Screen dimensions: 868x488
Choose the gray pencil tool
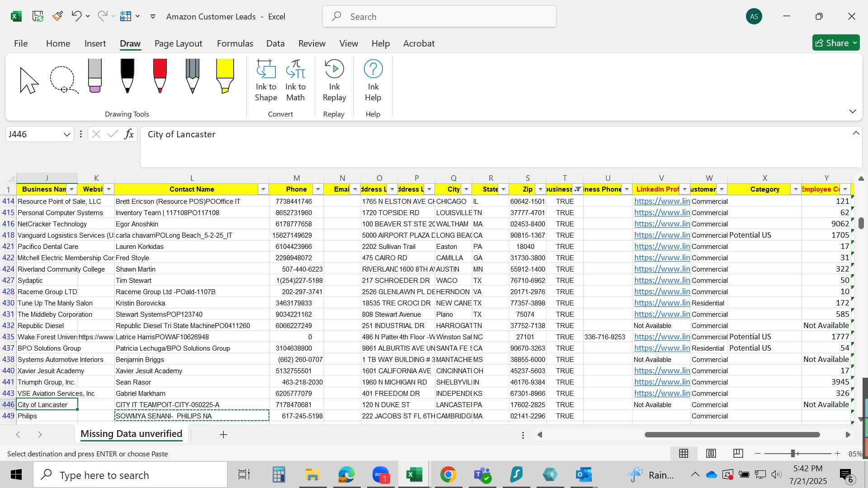[x=193, y=77]
